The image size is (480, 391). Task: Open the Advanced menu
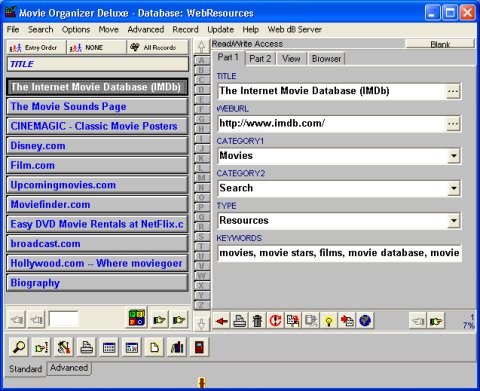pyautogui.click(x=146, y=29)
